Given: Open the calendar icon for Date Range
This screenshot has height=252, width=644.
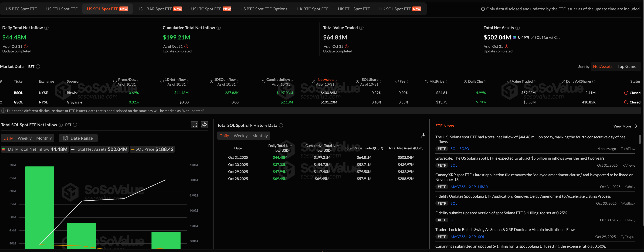Looking at the screenshot, I should [65, 138].
